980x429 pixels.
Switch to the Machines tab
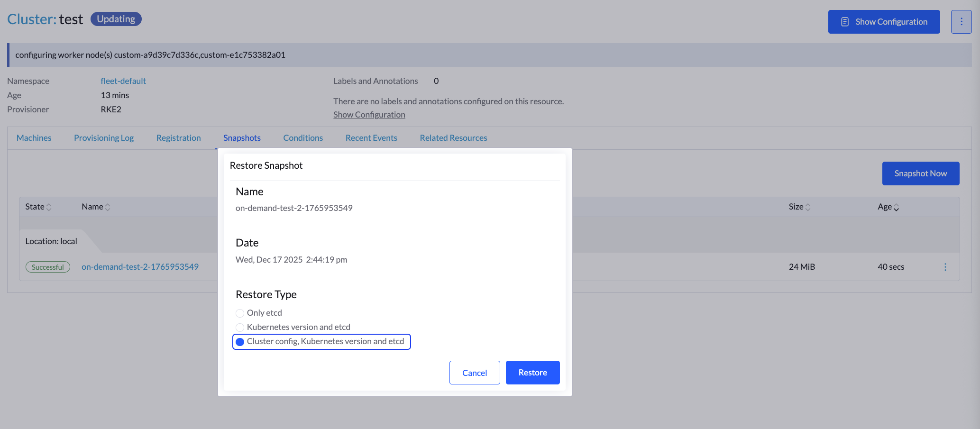point(34,138)
